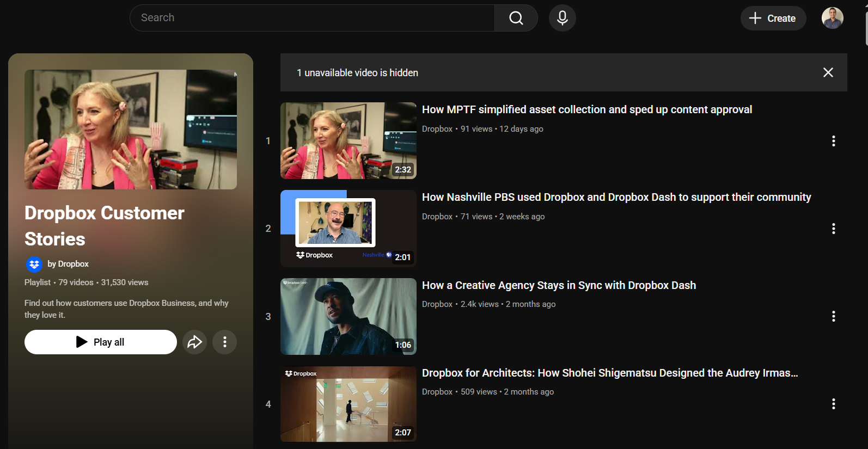Viewport: 868px width, 449px height.
Task: Click the 2:32 duration badge
Action: (x=403, y=169)
